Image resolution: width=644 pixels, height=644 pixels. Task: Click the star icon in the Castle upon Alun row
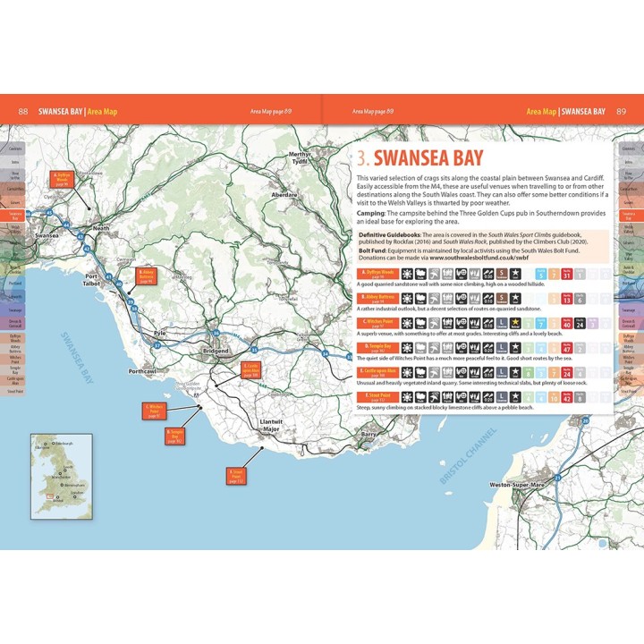[x=515, y=372]
